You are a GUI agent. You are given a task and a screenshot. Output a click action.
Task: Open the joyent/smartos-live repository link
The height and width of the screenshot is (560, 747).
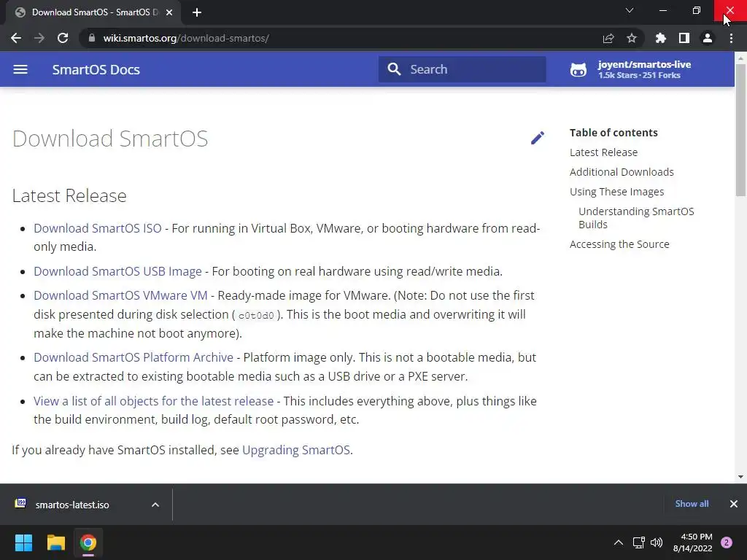coord(644,69)
